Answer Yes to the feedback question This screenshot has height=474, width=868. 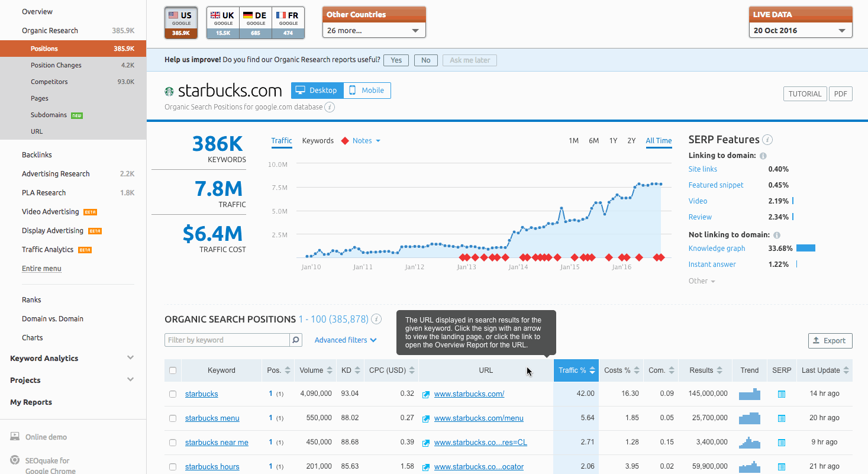pyautogui.click(x=396, y=60)
